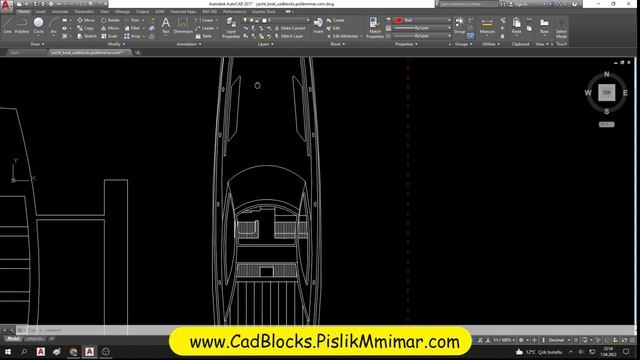
Task: Click the search help input field
Action: (468, 4)
